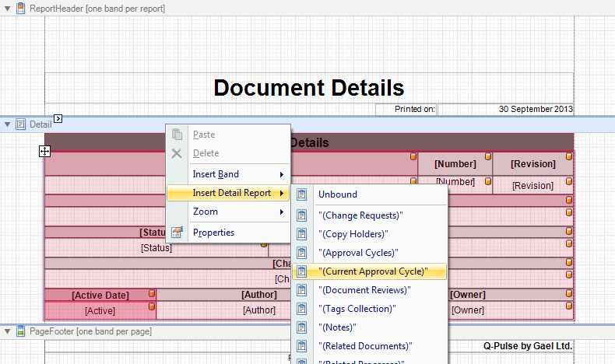The image size is (615, 364).
Task: Click data-binding marker on [Owner] header cell
Action: [569, 293]
